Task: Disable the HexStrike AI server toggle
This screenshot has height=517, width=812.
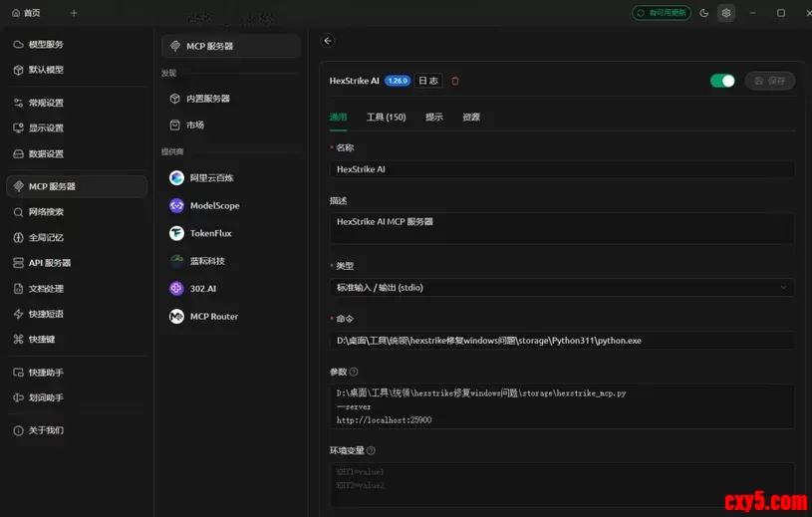Action: click(722, 81)
